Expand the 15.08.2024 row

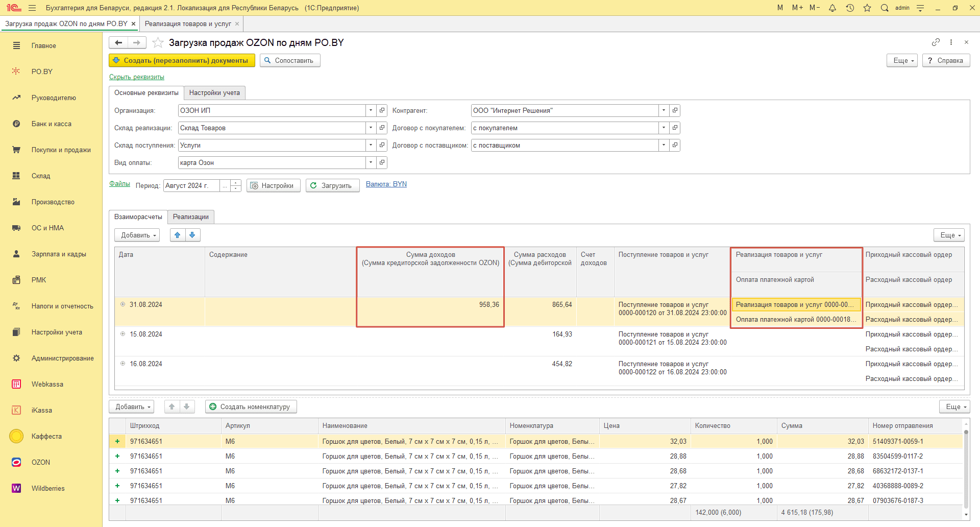(122, 334)
